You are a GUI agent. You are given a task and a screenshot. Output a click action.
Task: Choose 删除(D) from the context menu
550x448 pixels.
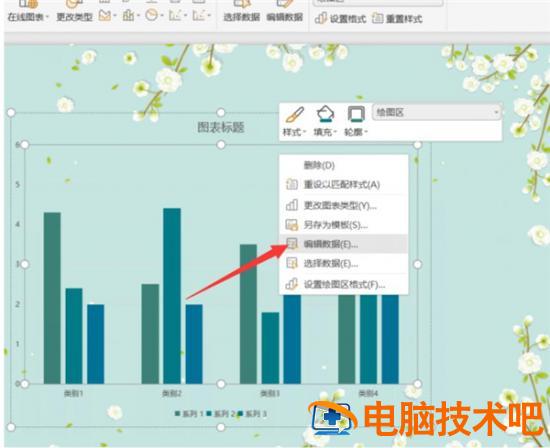tap(343, 165)
